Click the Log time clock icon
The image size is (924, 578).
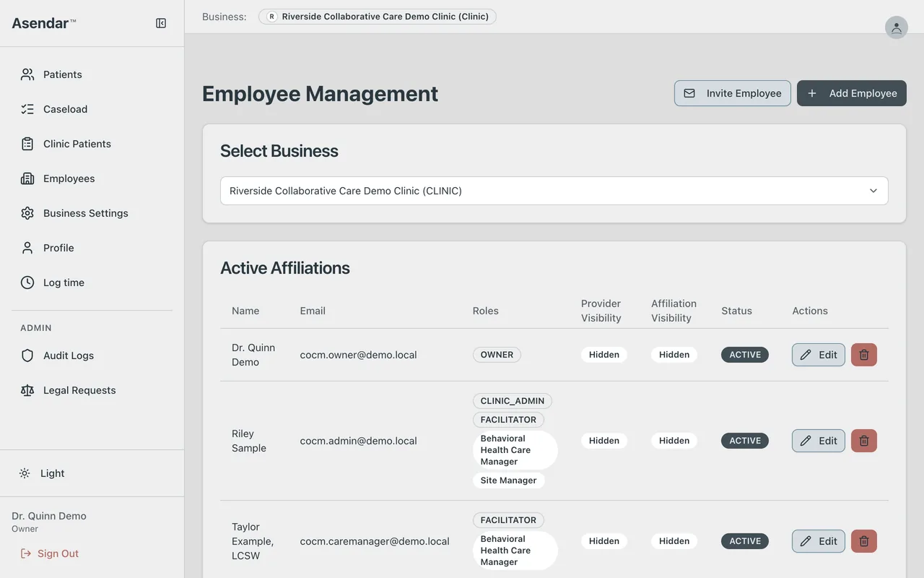tap(27, 282)
